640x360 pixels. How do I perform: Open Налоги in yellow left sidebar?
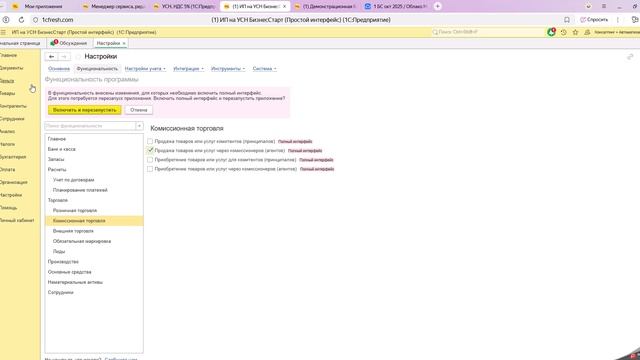pyautogui.click(x=7, y=144)
